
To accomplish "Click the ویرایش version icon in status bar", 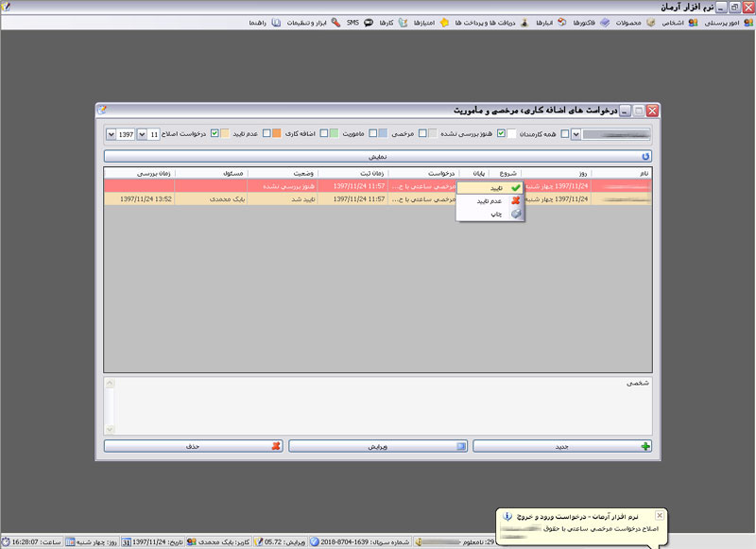I will pyautogui.click(x=258, y=542).
